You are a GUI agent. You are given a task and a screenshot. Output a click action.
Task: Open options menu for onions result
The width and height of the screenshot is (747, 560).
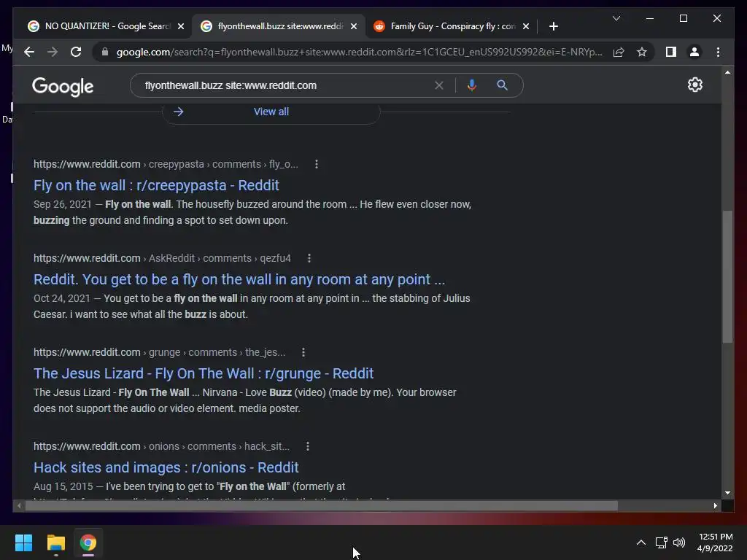coord(308,446)
